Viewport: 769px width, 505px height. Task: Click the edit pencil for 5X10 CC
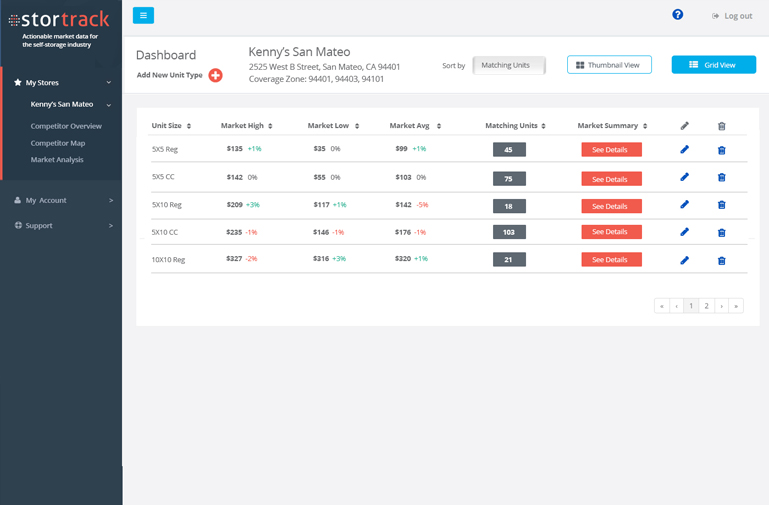click(x=684, y=232)
